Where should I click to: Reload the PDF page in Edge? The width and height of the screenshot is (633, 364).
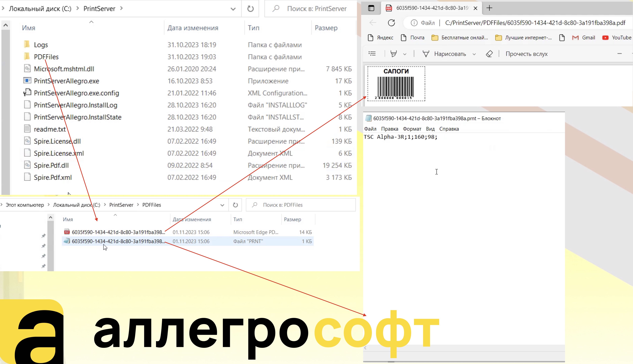click(x=391, y=23)
